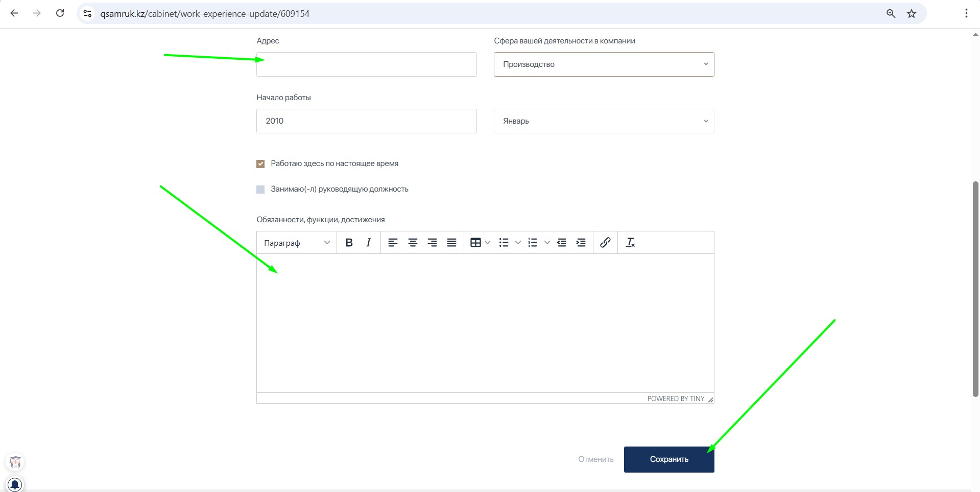Expand bullet list style options arrow
The image size is (980, 492).
[518, 243]
